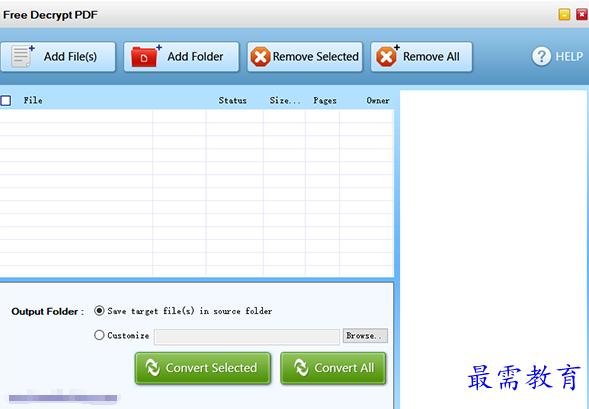This screenshot has width=589, height=409.
Task: Click the Remove All button
Action: click(x=421, y=57)
